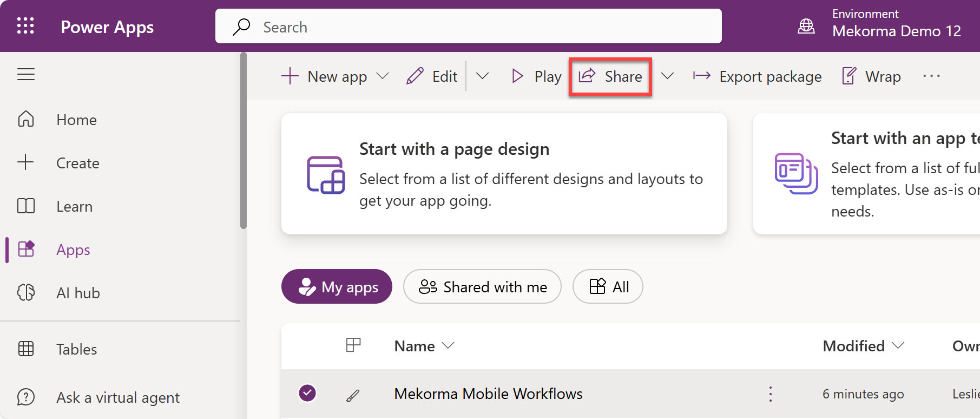Collapse the left navigation hamburger menu
This screenshot has height=419, width=980.
pyautogui.click(x=26, y=74)
